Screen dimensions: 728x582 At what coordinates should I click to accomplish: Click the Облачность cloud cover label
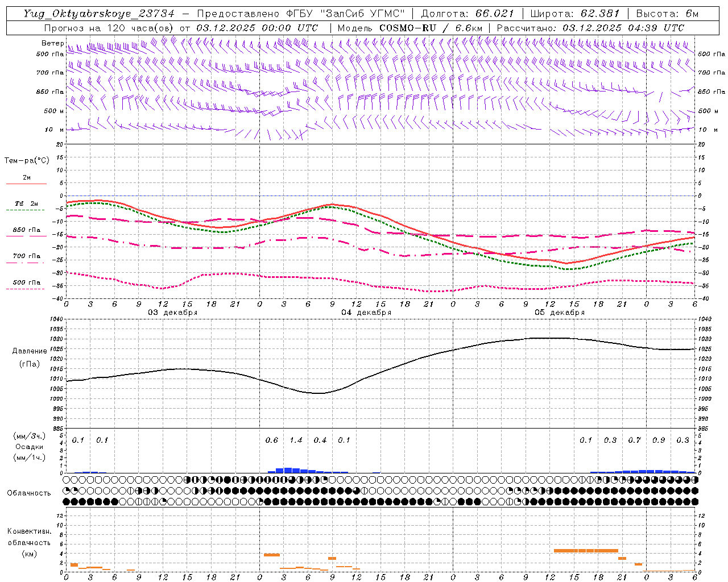[x=29, y=493]
